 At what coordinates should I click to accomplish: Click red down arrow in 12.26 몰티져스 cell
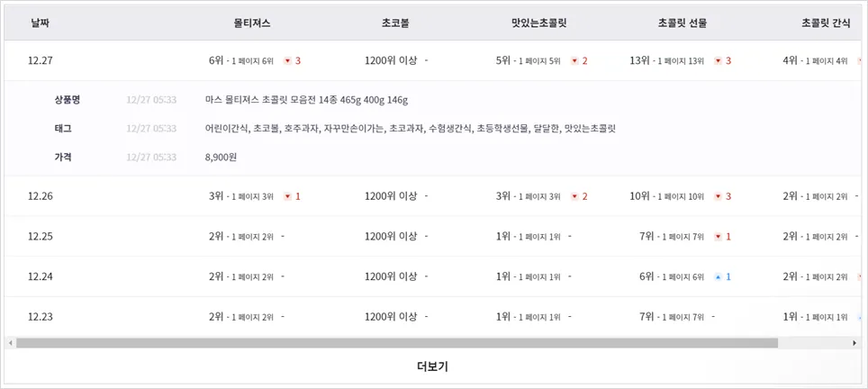(x=287, y=196)
